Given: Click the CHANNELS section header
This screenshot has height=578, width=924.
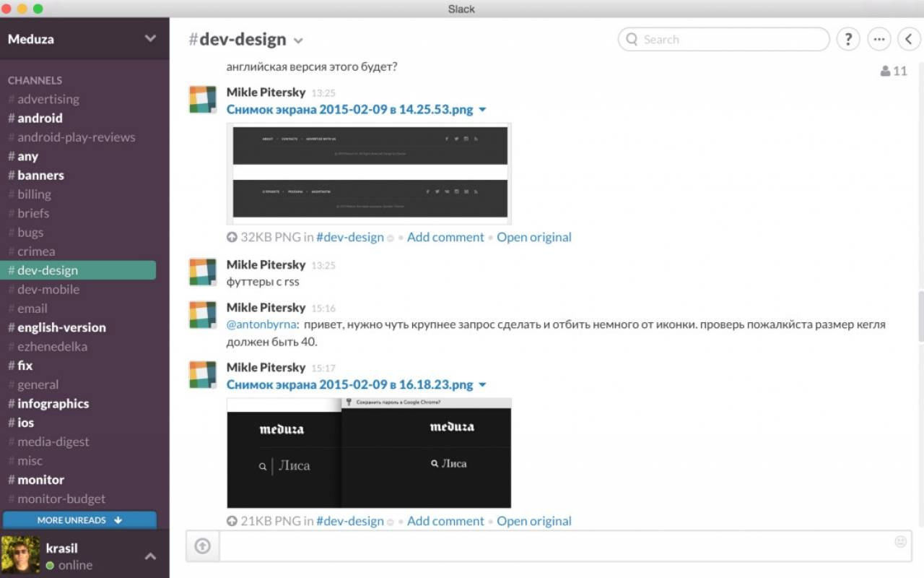Looking at the screenshot, I should coord(35,80).
